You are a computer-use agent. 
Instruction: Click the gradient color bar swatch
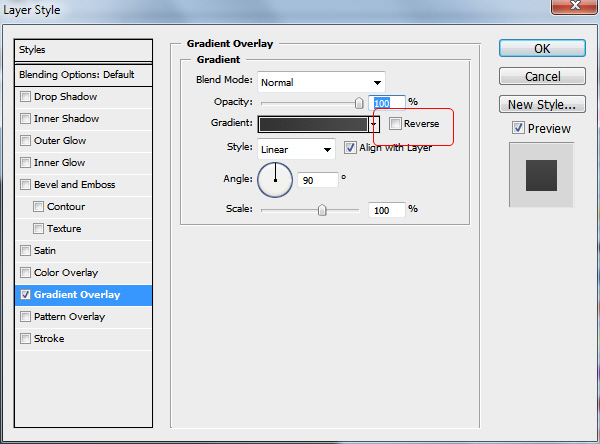pos(313,124)
